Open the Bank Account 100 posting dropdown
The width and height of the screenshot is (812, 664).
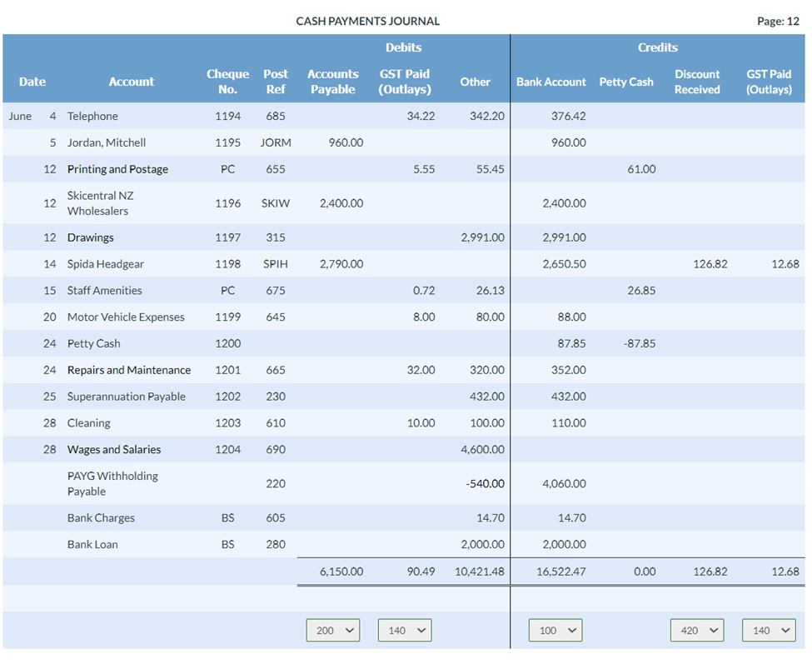555,631
